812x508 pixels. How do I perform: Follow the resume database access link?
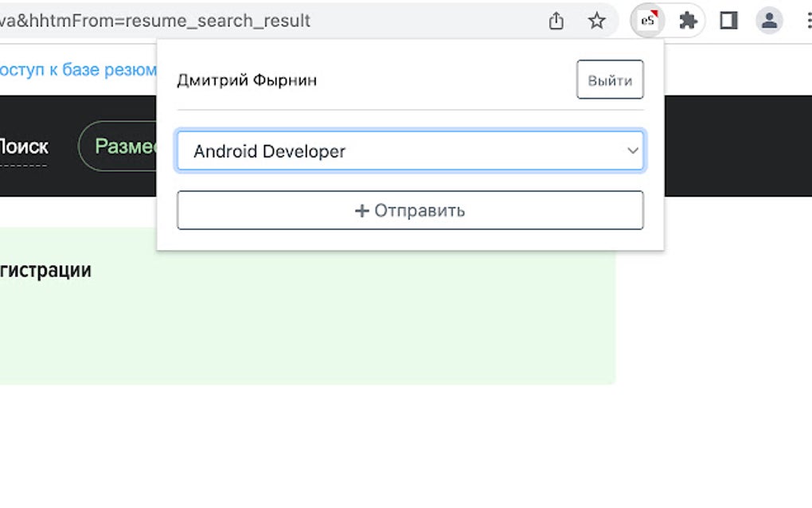tap(78, 69)
